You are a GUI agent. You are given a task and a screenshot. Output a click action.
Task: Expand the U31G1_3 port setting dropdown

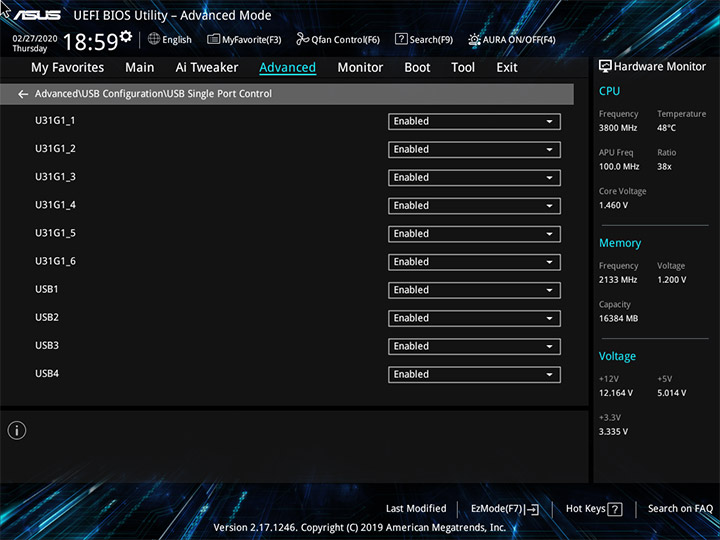pos(474,178)
